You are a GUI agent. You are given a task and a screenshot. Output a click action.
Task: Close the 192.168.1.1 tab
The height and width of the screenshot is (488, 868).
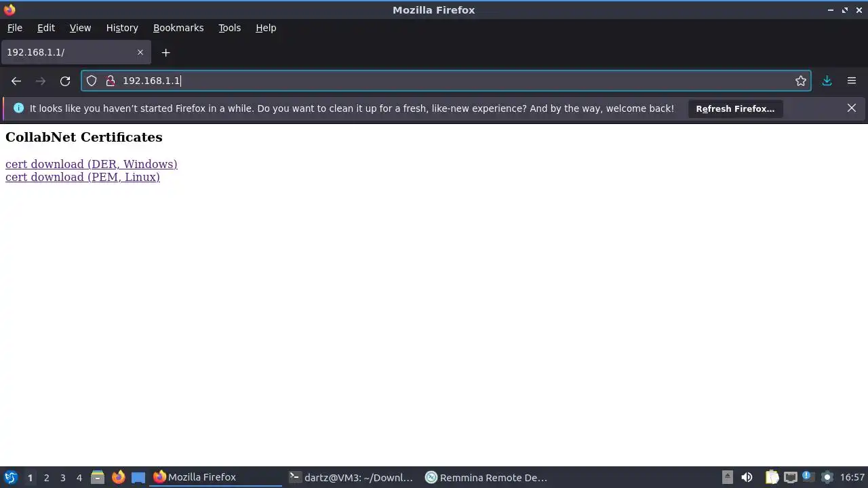[x=140, y=52]
